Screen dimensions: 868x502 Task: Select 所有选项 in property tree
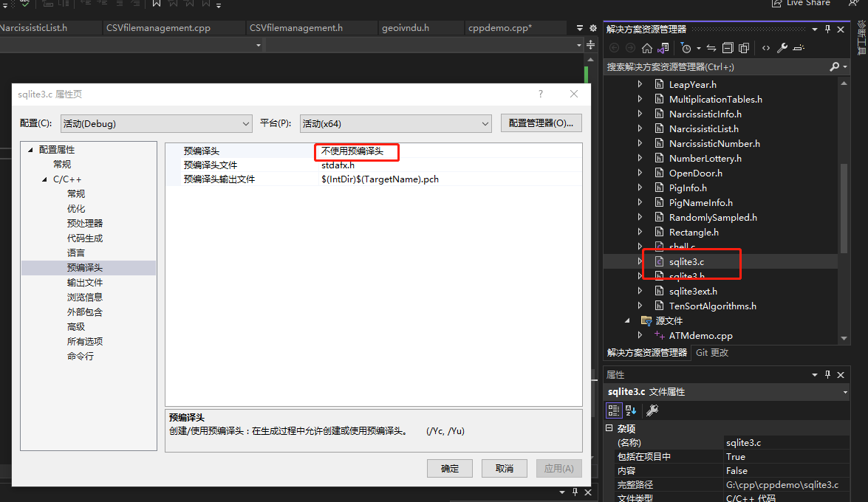click(85, 342)
